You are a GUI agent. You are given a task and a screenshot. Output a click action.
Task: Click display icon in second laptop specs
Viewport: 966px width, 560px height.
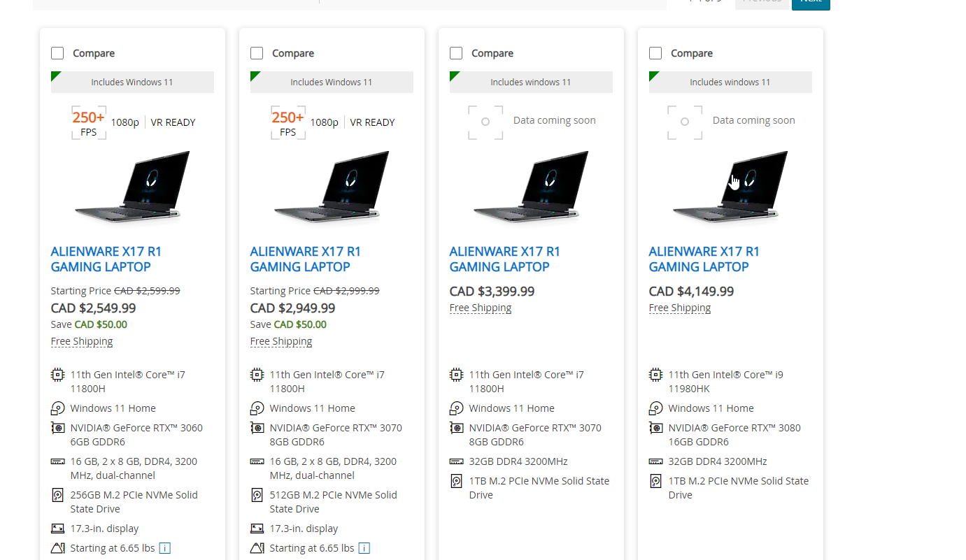(x=257, y=529)
